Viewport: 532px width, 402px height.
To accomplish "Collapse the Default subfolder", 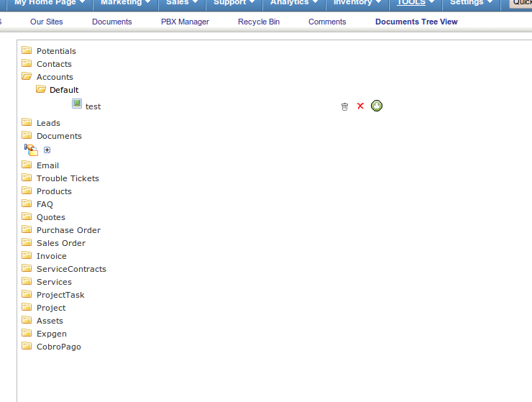I will (41, 90).
